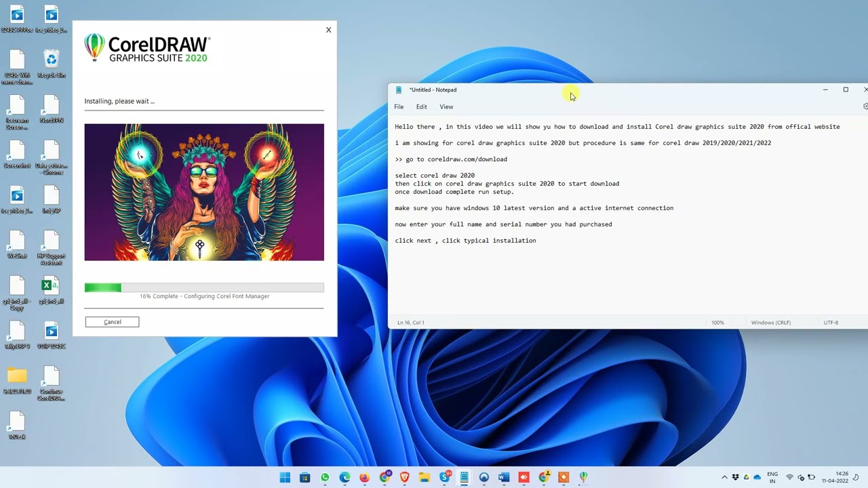Maximize the Notepad window
Image resolution: width=868 pixels, height=488 pixels.
[x=846, y=89]
